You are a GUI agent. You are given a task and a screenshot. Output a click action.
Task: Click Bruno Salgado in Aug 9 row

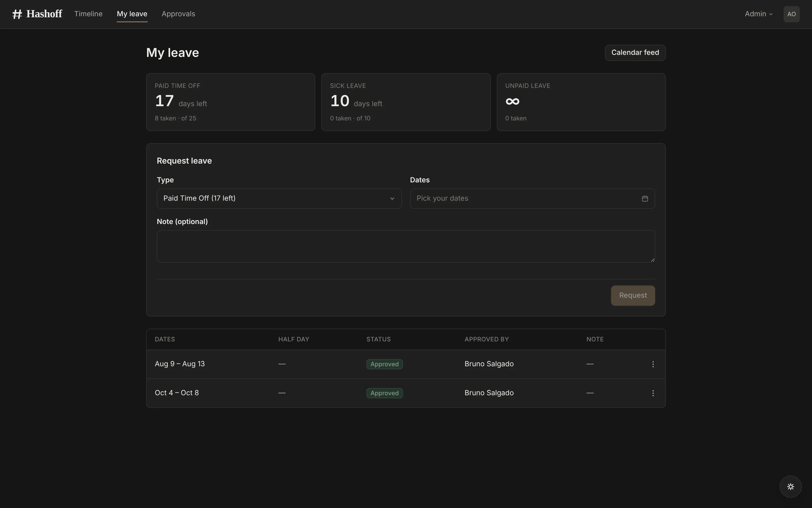click(489, 364)
